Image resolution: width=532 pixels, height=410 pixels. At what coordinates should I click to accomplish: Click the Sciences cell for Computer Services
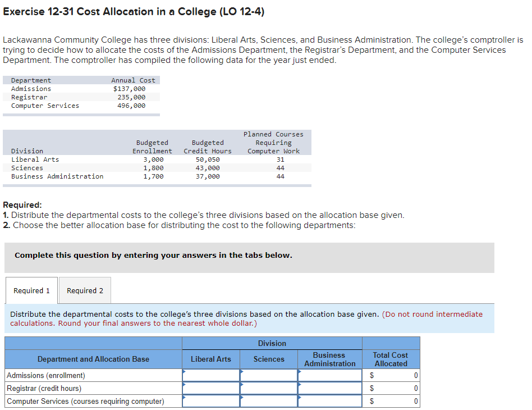tap(269, 400)
